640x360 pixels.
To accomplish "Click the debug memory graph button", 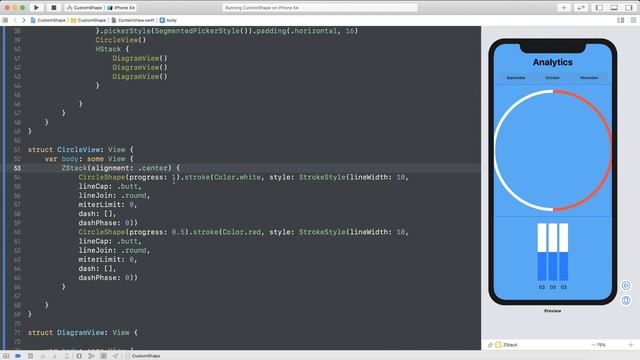I will click(x=91, y=356).
